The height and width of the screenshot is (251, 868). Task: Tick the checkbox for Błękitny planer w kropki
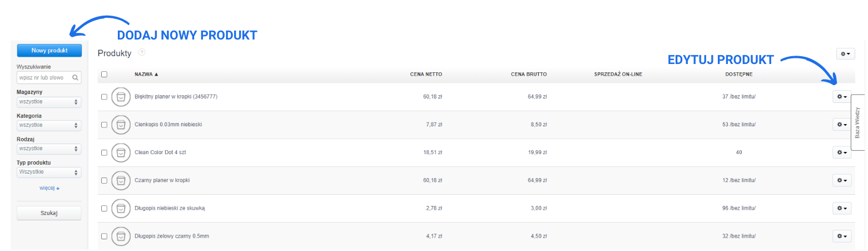coord(104,97)
